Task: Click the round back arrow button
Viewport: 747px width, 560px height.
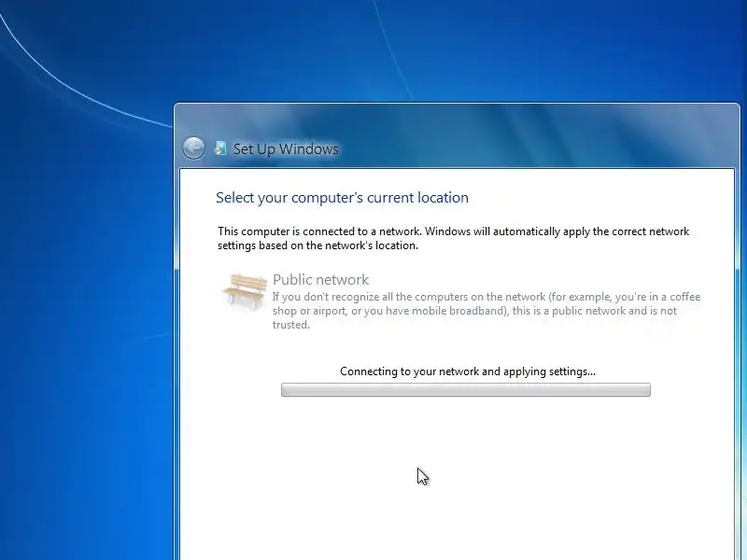Action: click(194, 148)
